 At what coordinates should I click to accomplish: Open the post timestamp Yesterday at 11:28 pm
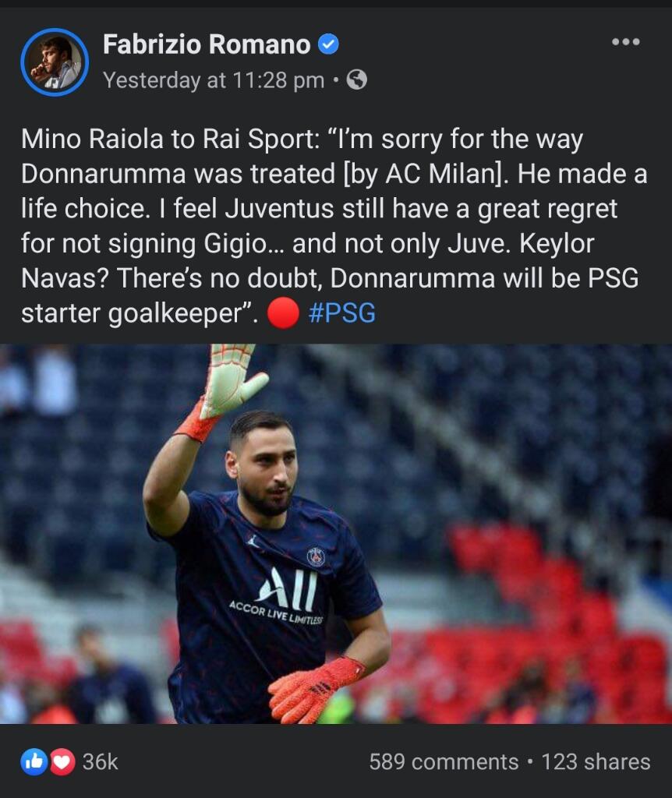214,80
